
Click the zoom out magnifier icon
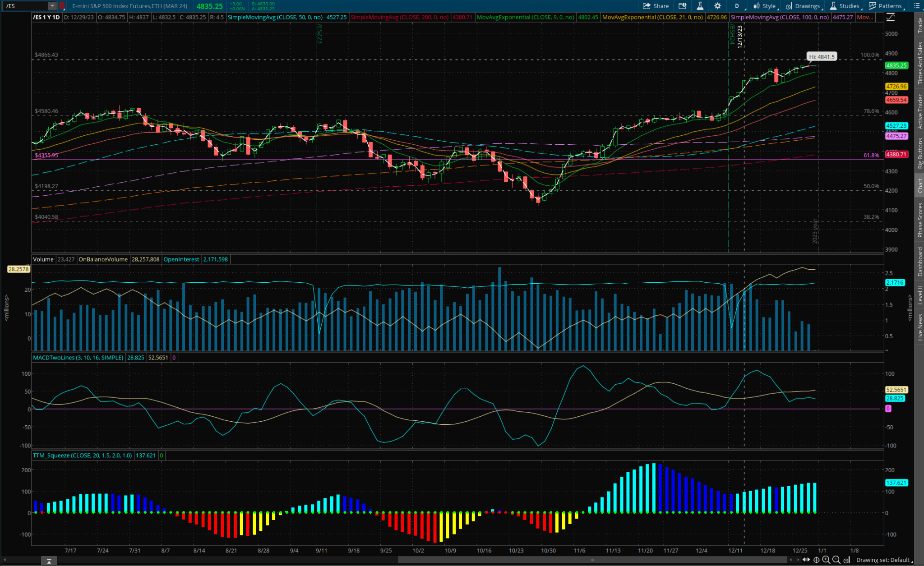pos(836,560)
